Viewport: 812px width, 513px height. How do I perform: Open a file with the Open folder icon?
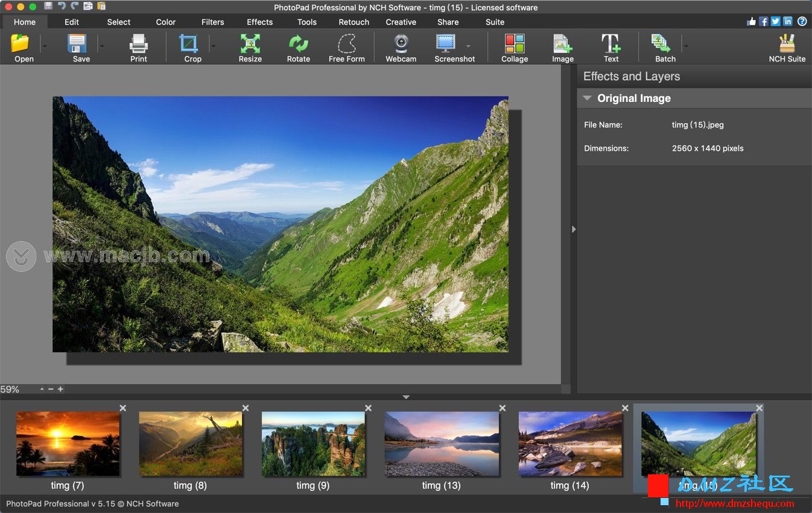(x=21, y=43)
